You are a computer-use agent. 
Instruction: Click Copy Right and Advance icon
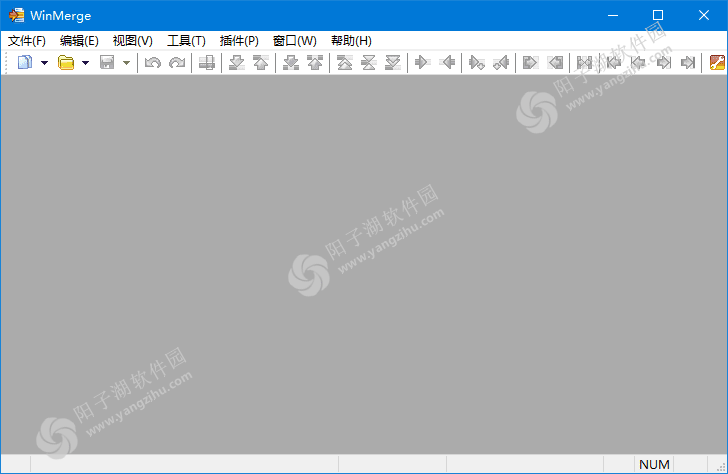point(477,62)
